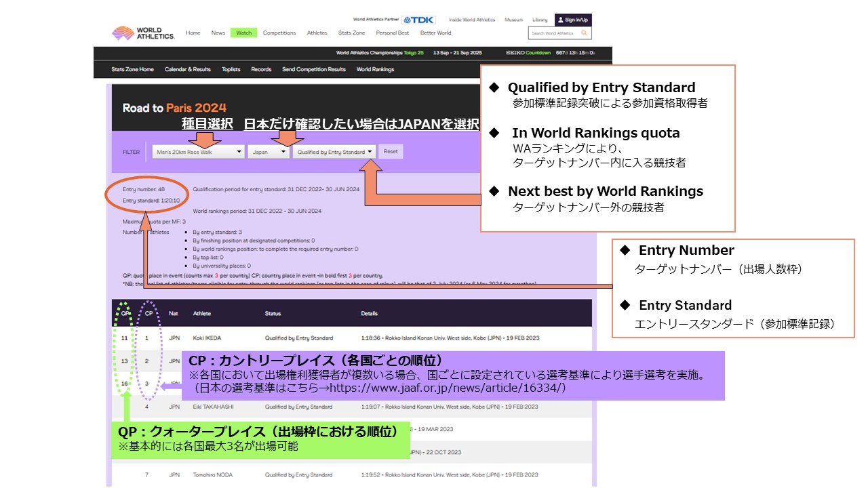
Task: Open the Museum link
Action: 513,20
